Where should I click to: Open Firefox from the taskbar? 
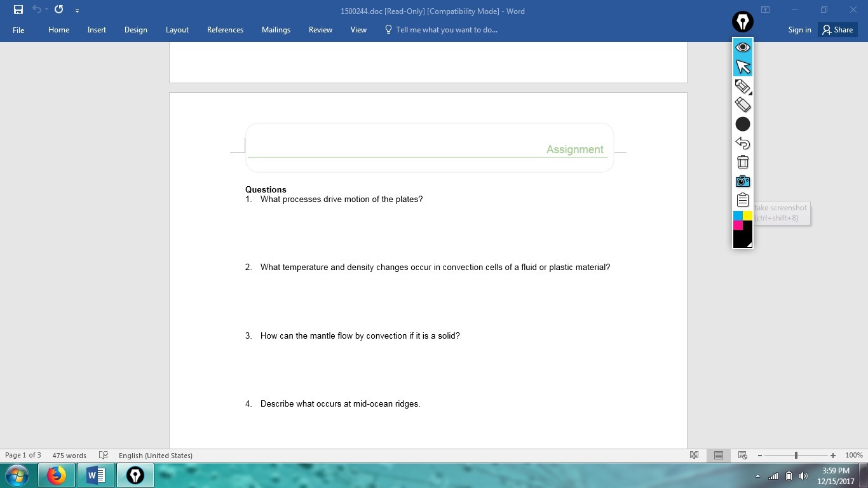click(56, 475)
